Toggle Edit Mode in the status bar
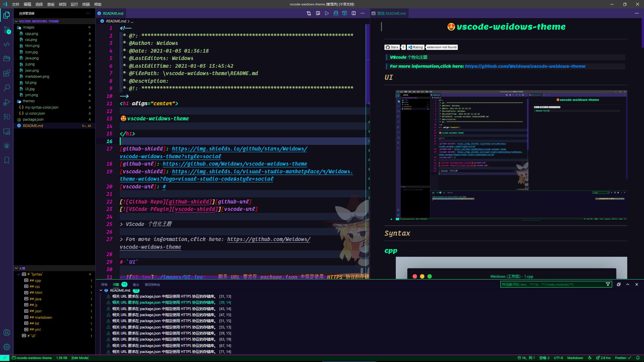This screenshot has width=644, height=362. click(80, 358)
